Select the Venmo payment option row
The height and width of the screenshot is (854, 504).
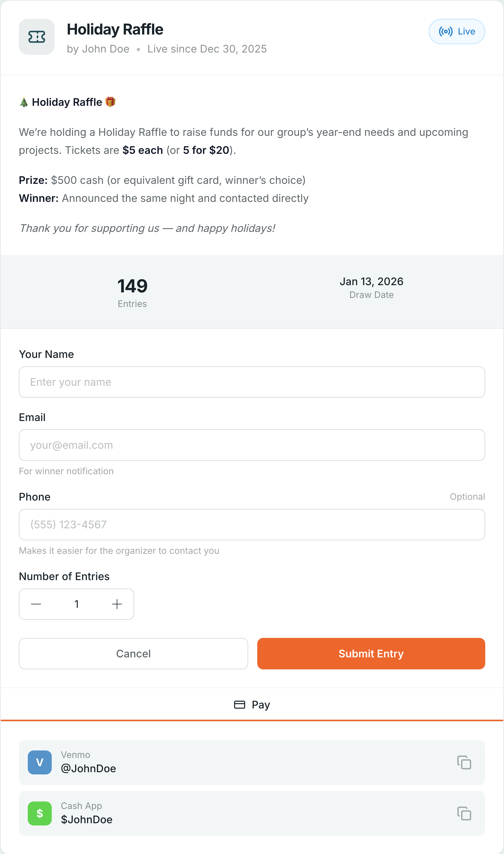coord(252,763)
